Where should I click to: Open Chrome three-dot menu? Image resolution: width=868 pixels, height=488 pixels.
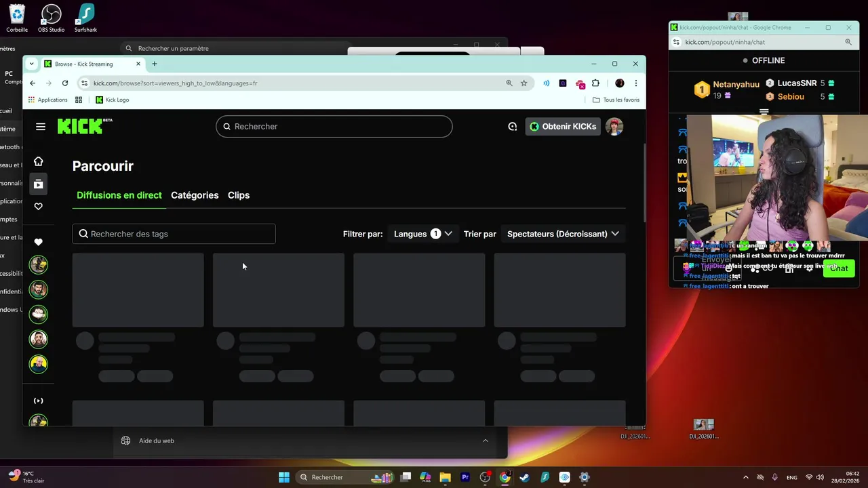click(x=635, y=83)
